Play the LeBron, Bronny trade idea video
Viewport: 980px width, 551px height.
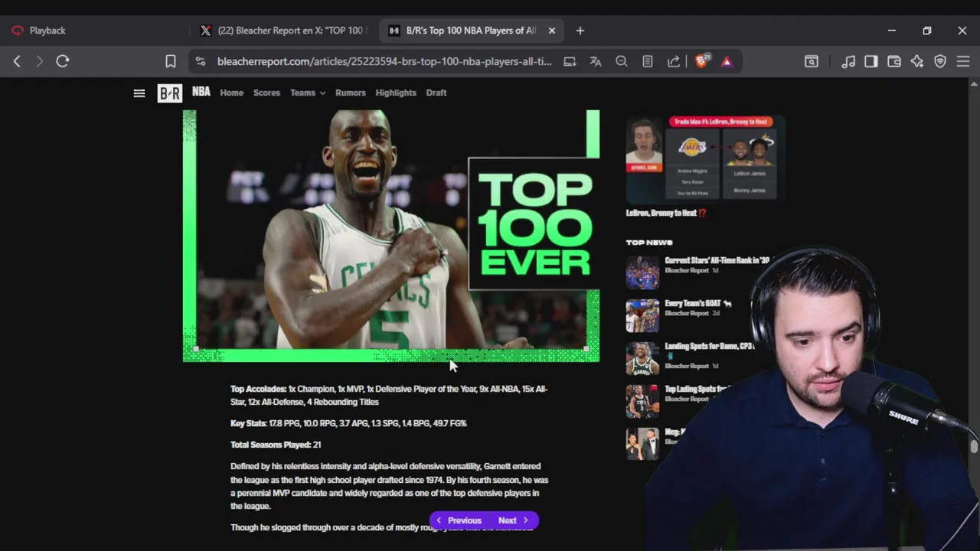705,158
